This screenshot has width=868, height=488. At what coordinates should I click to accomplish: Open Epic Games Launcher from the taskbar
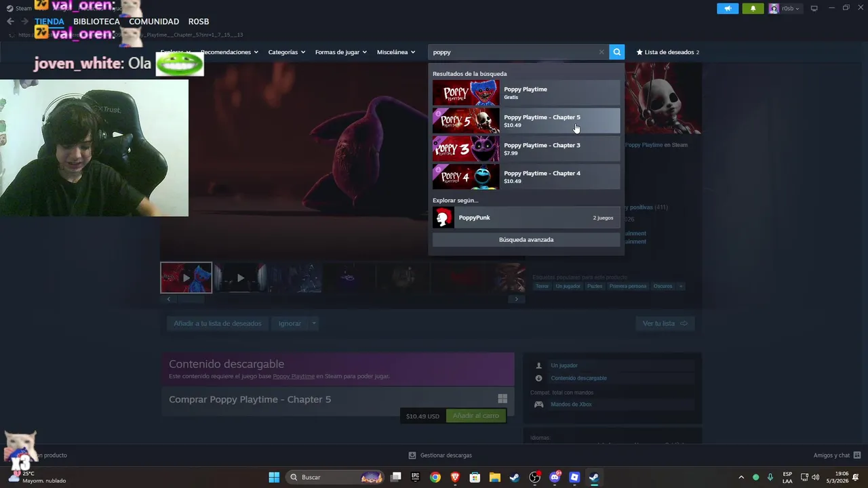click(x=416, y=477)
